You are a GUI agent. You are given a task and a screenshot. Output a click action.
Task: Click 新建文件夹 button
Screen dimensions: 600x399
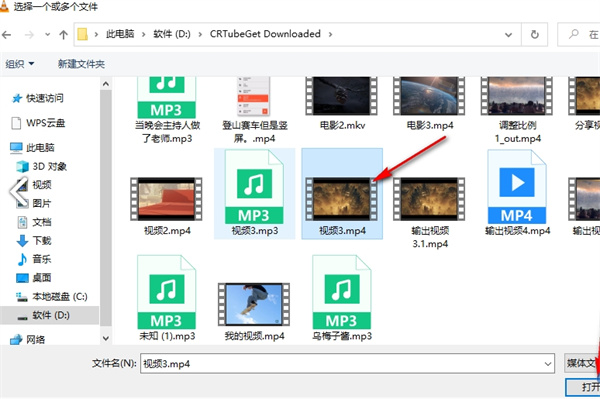coord(81,64)
